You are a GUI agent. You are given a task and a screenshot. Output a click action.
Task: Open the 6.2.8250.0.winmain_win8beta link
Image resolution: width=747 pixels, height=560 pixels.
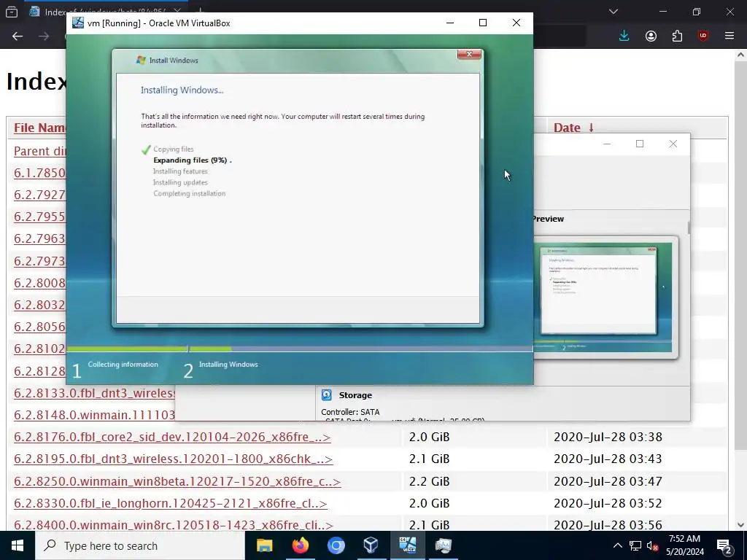177,481
